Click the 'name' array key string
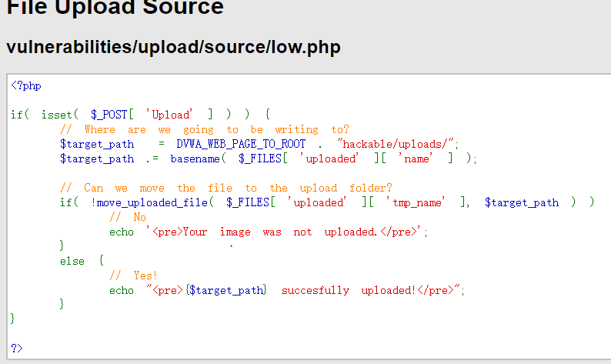611x364 pixels. (416, 159)
